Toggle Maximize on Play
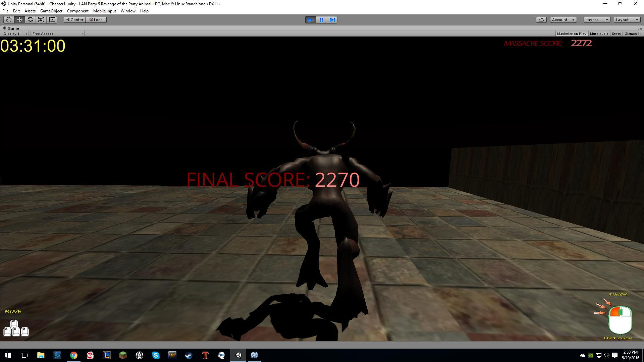The height and width of the screenshot is (362, 644). [572, 34]
